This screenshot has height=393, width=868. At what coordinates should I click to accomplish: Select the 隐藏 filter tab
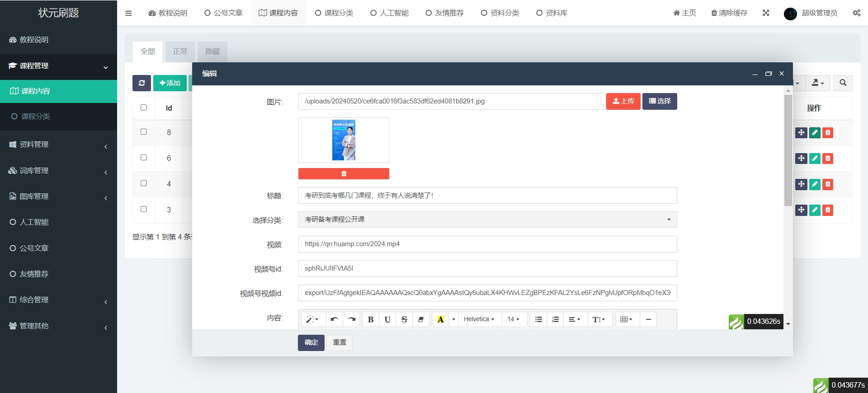212,51
